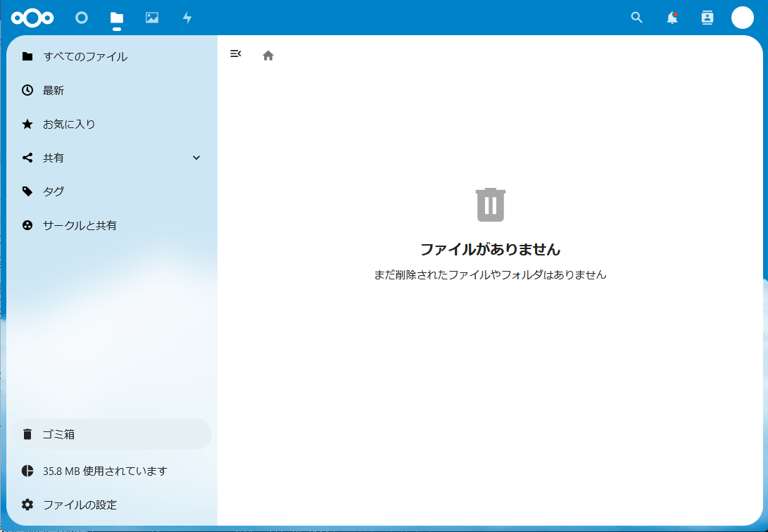Open the user avatar menu

point(743,18)
